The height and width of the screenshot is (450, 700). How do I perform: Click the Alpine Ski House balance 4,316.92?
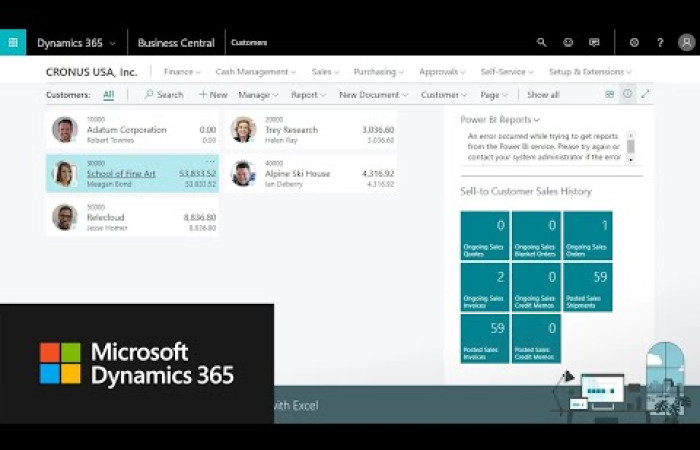[x=378, y=173]
